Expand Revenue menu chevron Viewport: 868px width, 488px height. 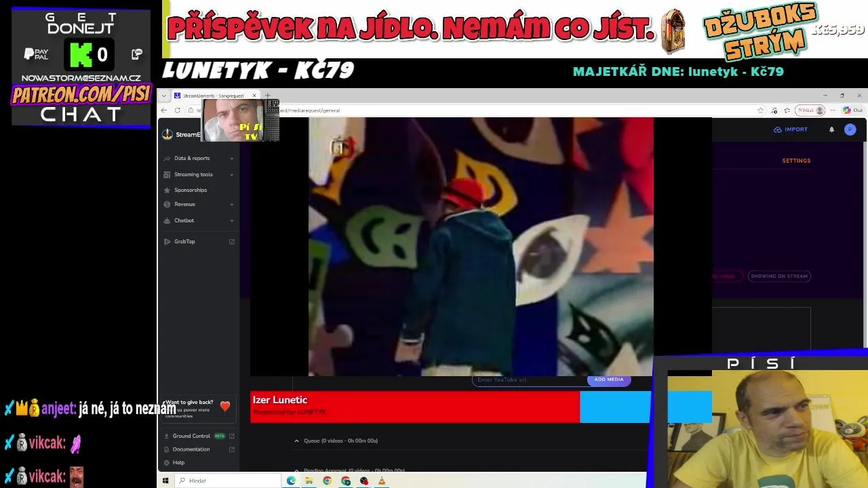coord(232,205)
